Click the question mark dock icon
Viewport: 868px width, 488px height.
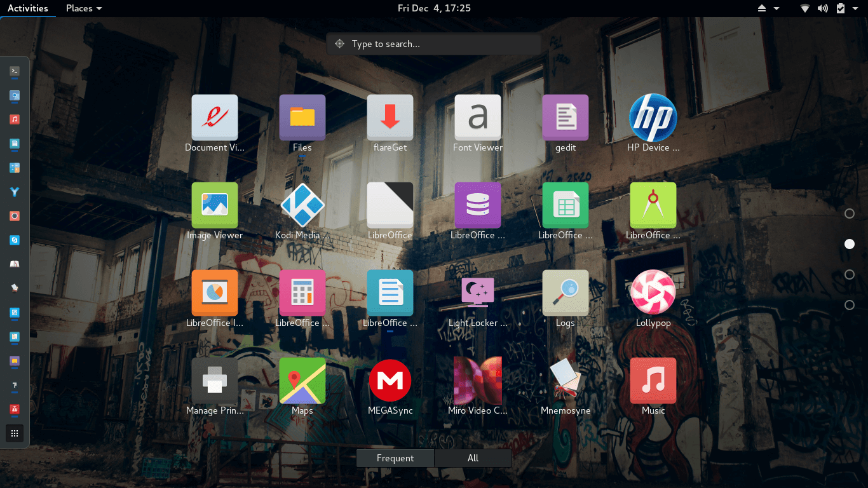(15, 385)
